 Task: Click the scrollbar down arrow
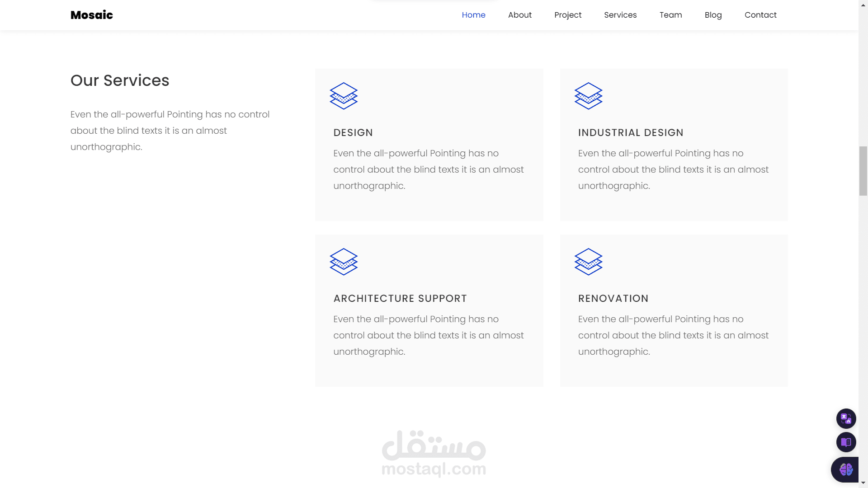863,483
